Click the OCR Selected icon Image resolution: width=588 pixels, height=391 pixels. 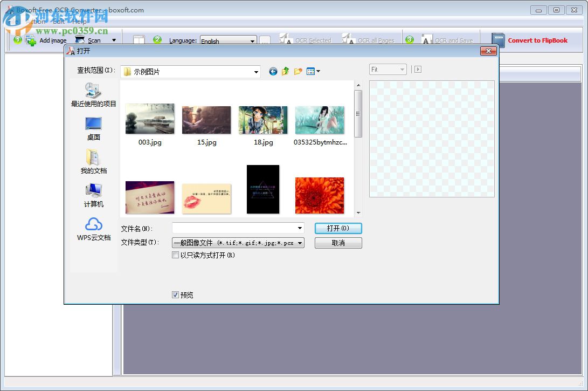285,38
